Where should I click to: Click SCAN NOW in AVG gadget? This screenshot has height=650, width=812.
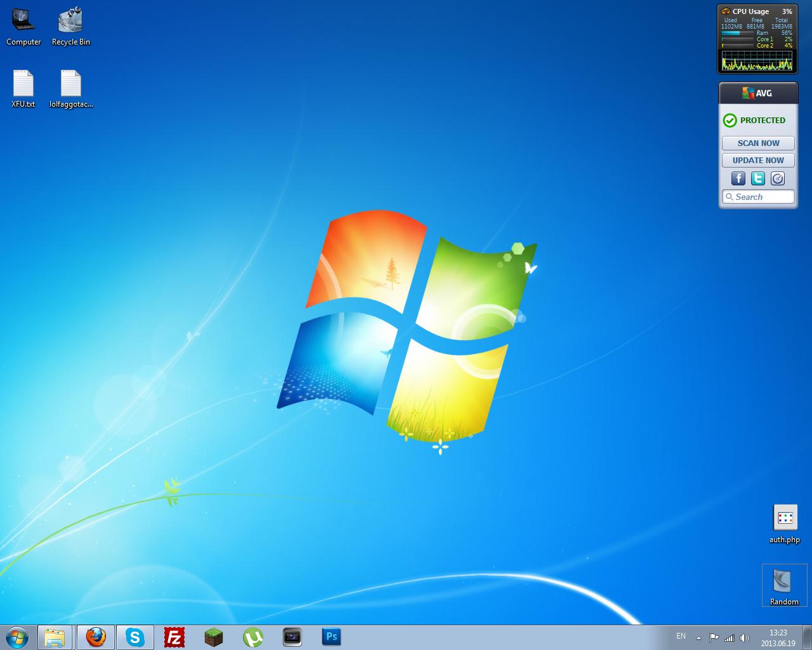758,143
